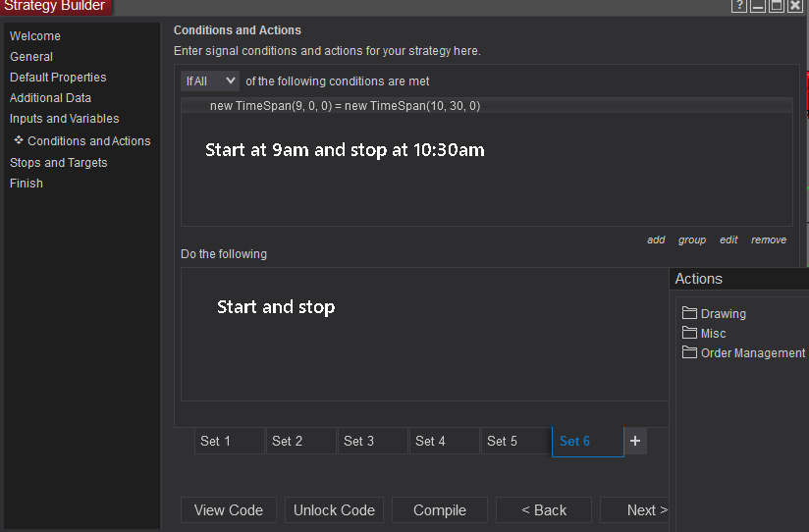
Task: Navigate to Stops and Targets page
Action: pyautogui.click(x=58, y=163)
